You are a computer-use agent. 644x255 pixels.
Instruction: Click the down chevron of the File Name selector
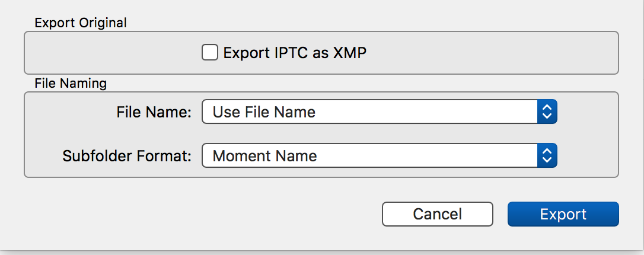point(547,116)
